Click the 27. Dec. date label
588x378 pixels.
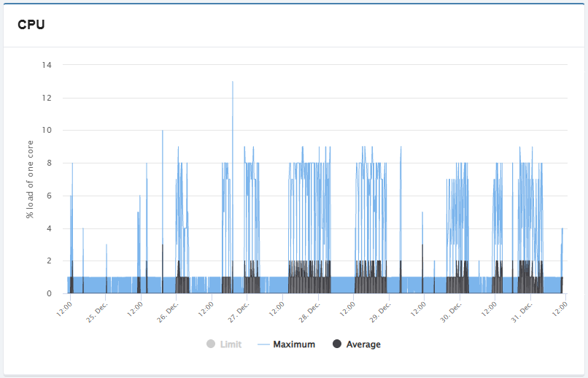(239, 309)
